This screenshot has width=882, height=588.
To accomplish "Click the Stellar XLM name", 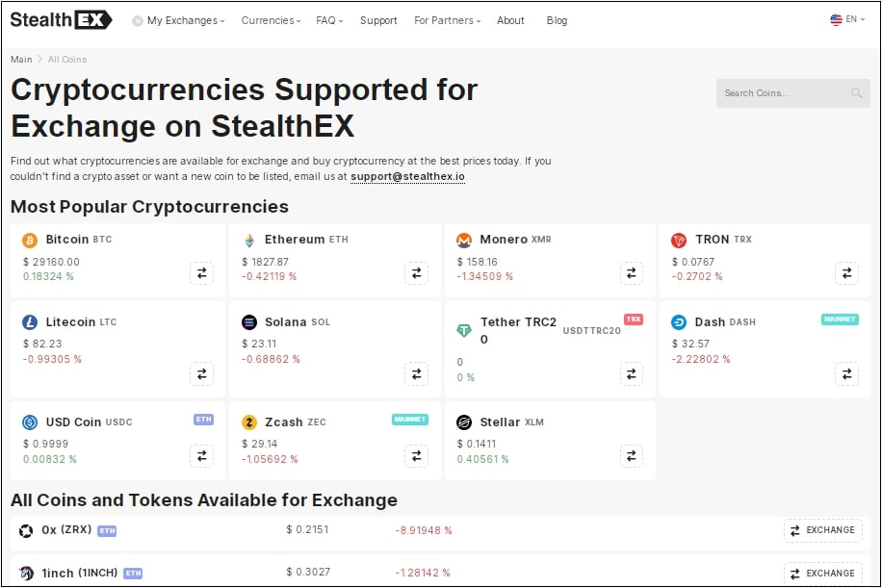I will (x=512, y=422).
